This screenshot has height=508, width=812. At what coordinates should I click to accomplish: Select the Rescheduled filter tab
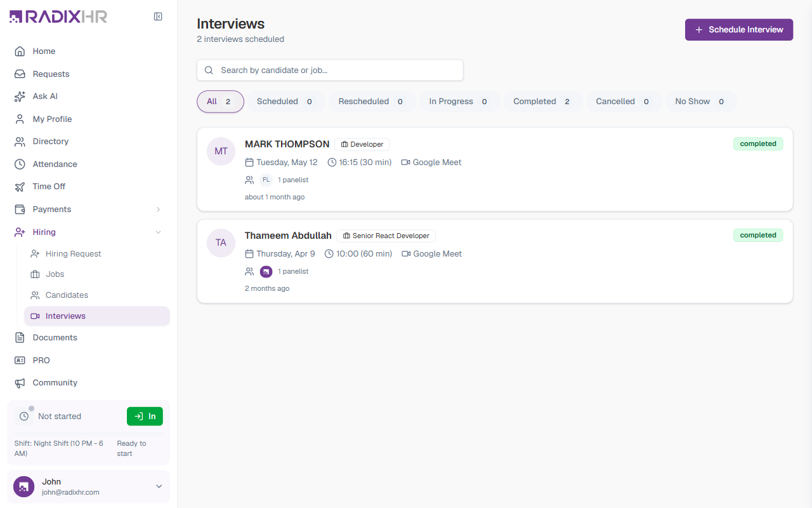click(372, 102)
